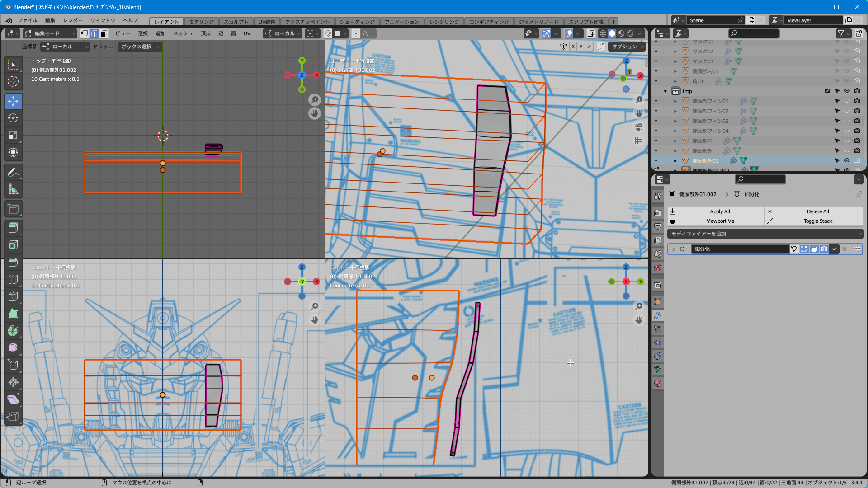Click the Apply All button
This screenshot has width=868, height=488.
[x=720, y=211]
